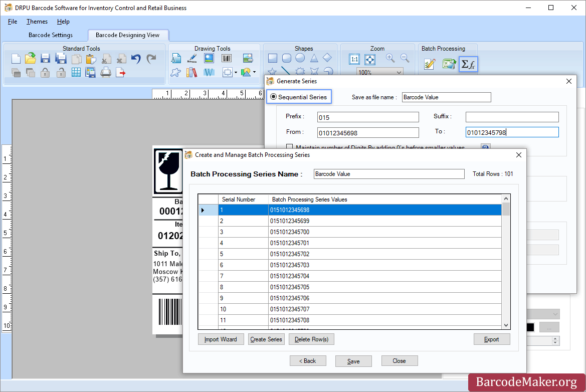Screen dimensions: 586x392
Task: Click the Create Series button
Action: pyautogui.click(x=266, y=339)
